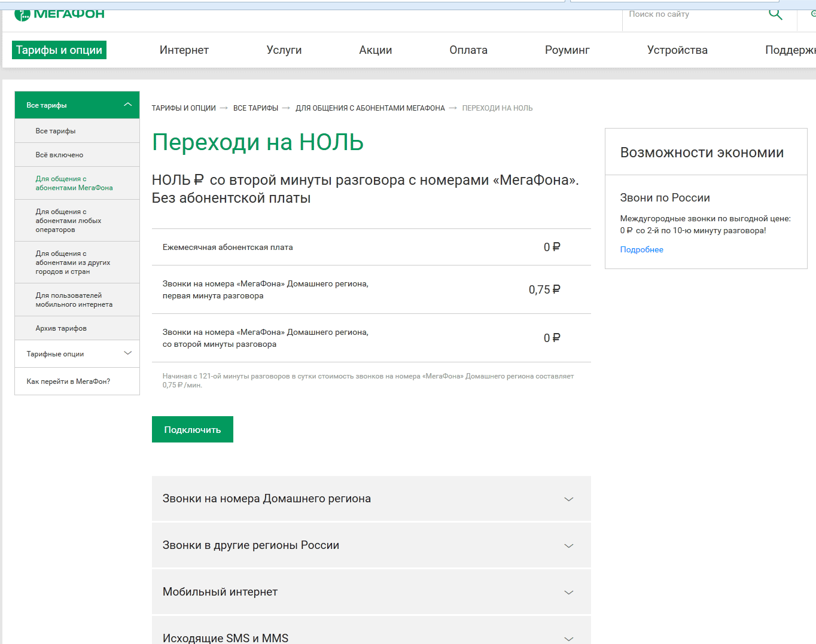Image resolution: width=816 pixels, height=644 pixels.
Task: Click the "Подробнее" link
Action: (x=641, y=249)
